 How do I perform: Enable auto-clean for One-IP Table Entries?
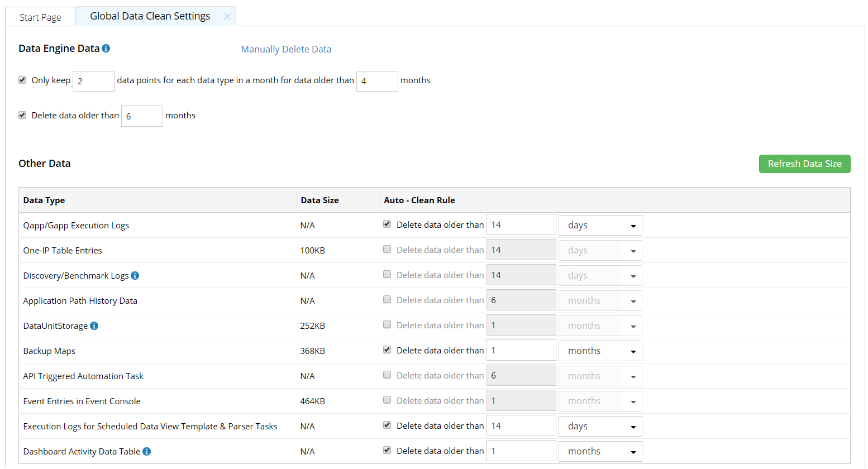[x=387, y=250]
